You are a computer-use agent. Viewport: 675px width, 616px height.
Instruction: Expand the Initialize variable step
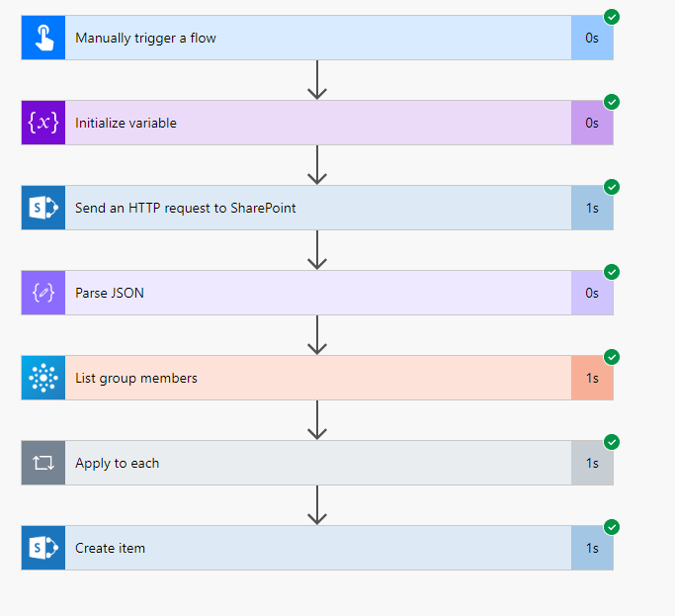(x=316, y=123)
